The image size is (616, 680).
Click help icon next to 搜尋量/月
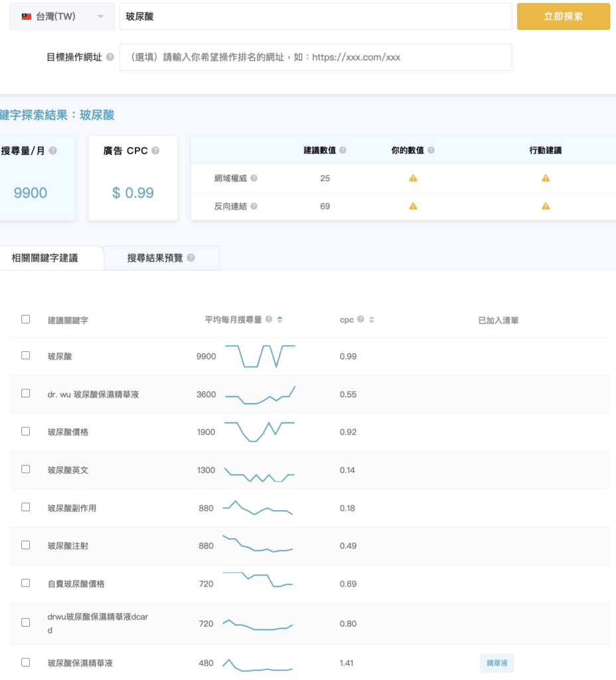(52, 151)
